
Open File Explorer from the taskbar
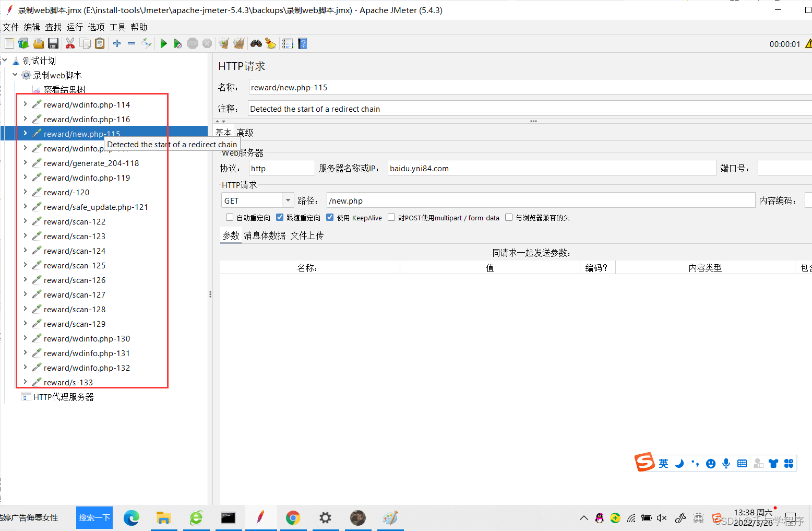click(164, 518)
